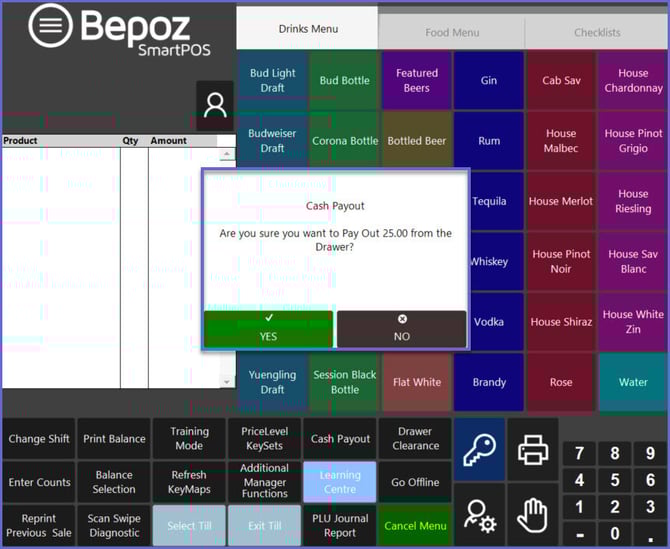Open the Featured Beers category
The height and width of the screenshot is (549, 670).
[x=417, y=81]
